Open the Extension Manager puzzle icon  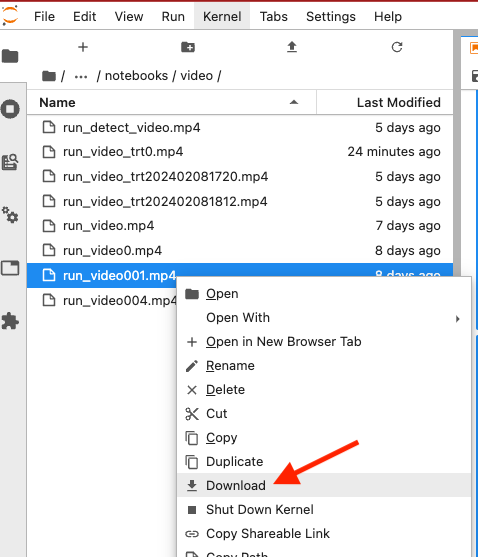pos(10,321)
